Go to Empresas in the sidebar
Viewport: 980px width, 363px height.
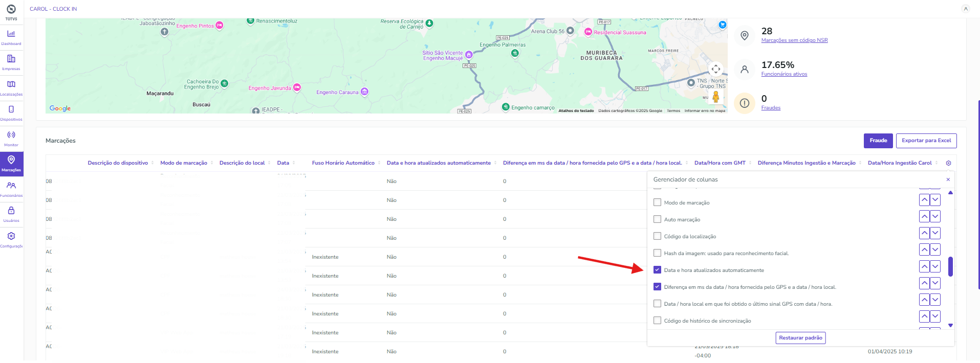[x=11, y=62]
